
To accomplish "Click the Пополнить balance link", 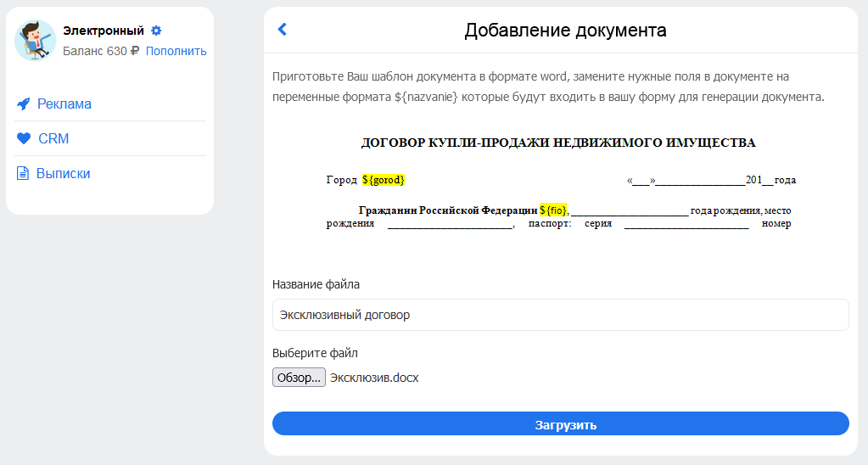I will tap(176, 51).
